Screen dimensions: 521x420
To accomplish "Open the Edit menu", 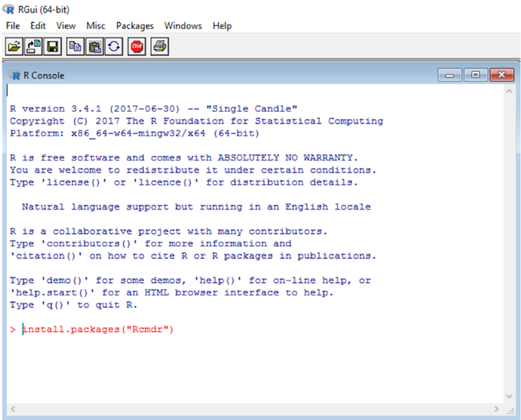I will coord(38,25).
